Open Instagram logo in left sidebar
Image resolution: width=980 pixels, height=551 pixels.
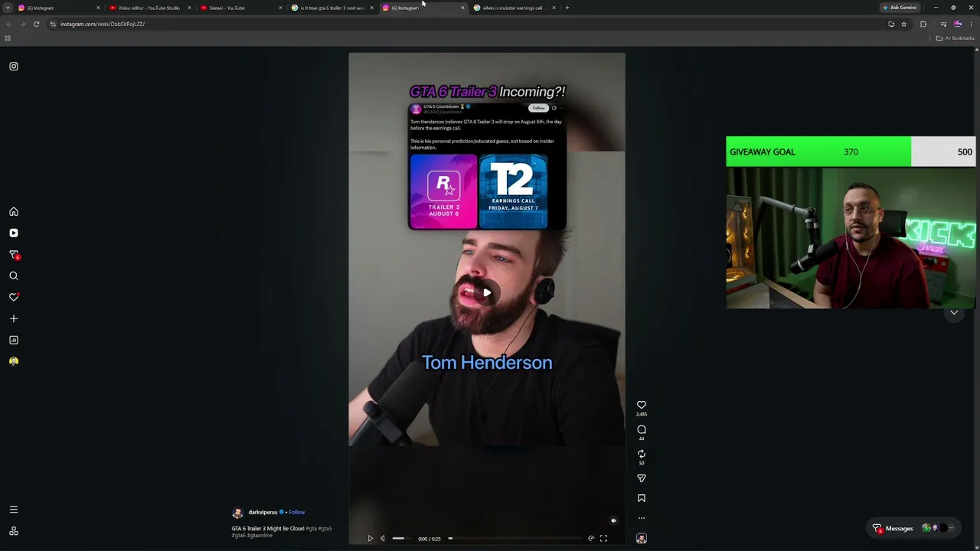14,67
